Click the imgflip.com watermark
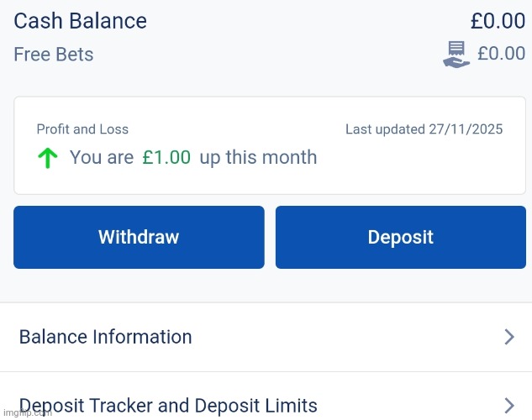 [25, 413]
